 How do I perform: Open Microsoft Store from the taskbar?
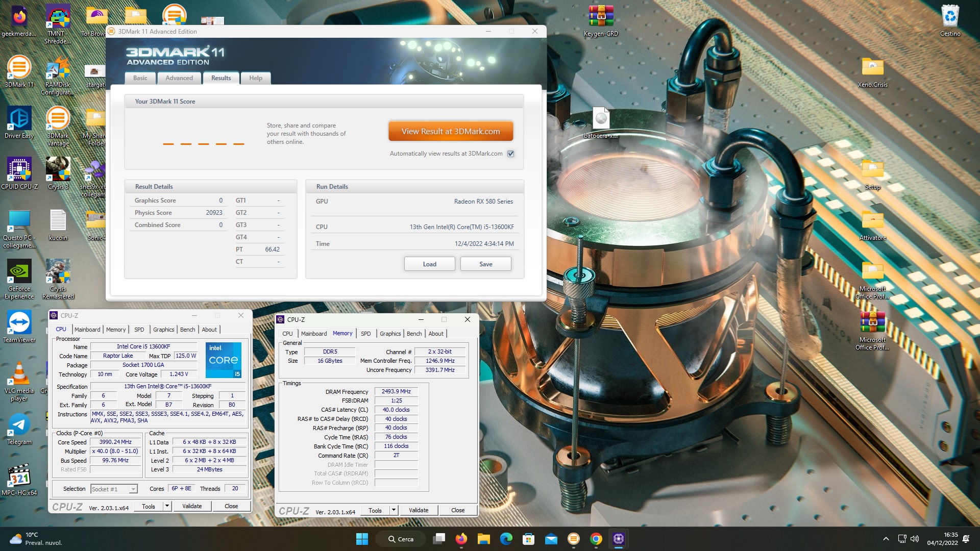coord(528,539)
